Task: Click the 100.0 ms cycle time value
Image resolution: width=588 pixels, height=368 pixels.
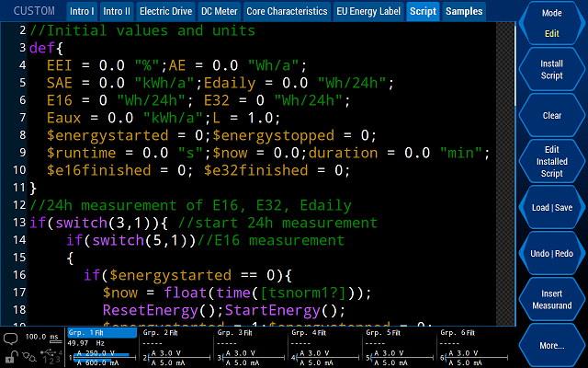Action: pyautogui.click(x=43, y=337)
